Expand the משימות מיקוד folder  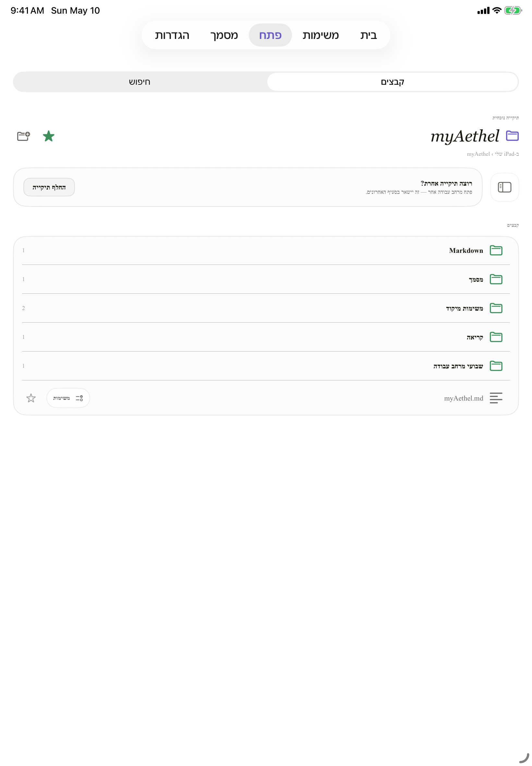(x=266, y=308)
